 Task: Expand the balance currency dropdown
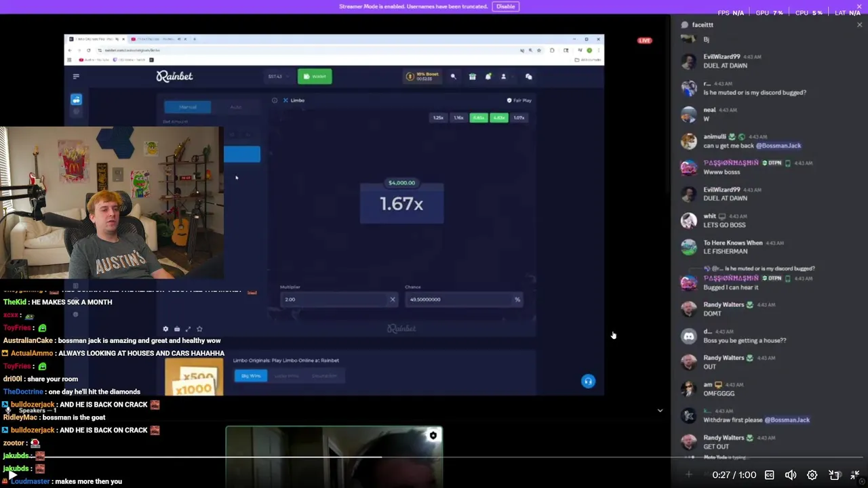coord(279,77)
